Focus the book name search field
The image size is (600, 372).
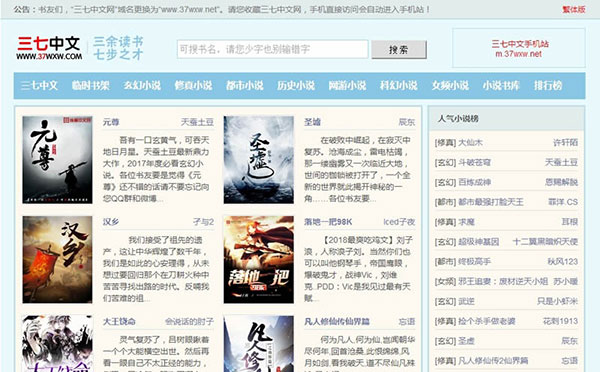(x=272, y=49)
